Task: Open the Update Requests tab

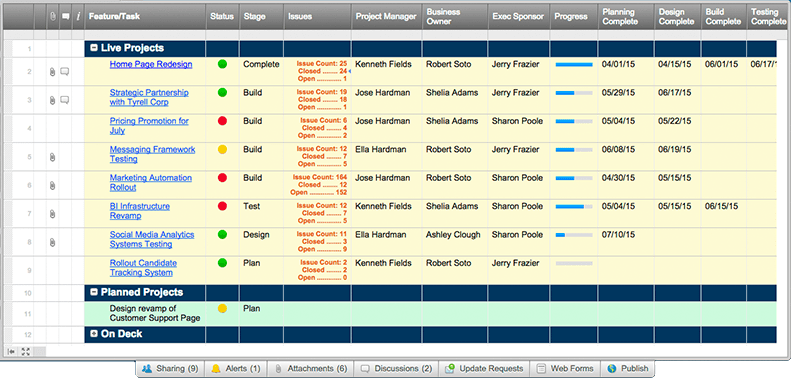Action: tap(484, 368)
